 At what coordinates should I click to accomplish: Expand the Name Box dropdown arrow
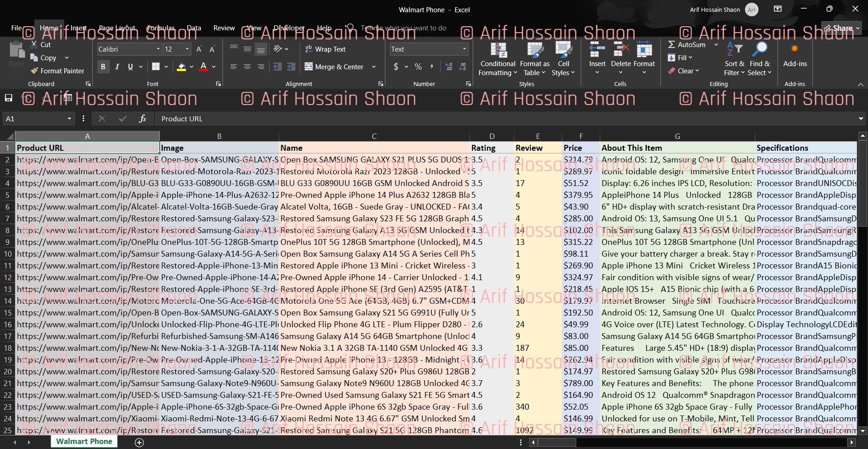[69, 119]
